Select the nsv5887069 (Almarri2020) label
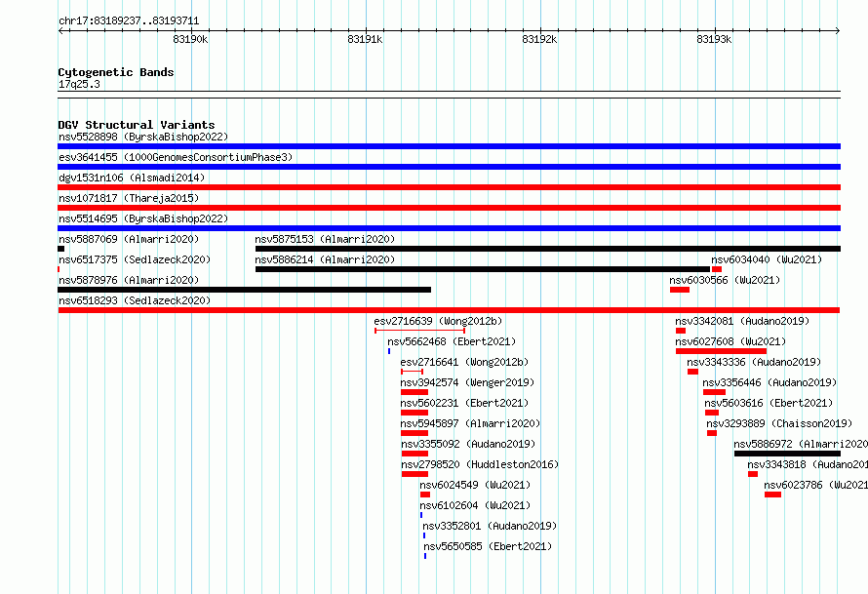 coord(129,239)
